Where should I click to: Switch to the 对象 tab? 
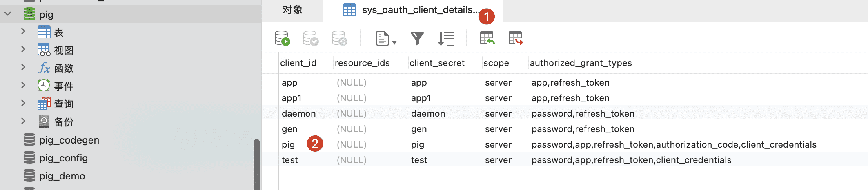click(x=292, y=10)
